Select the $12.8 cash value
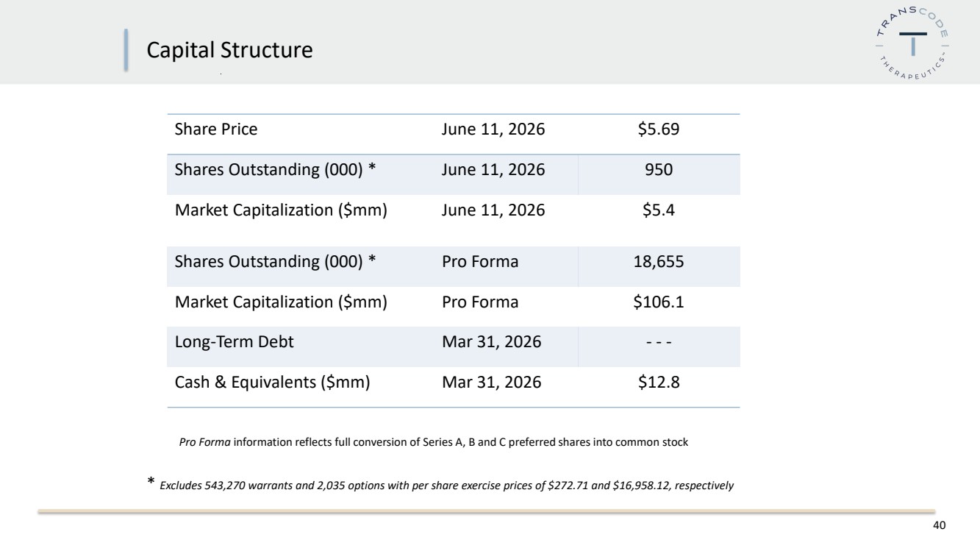 [659, 382]
